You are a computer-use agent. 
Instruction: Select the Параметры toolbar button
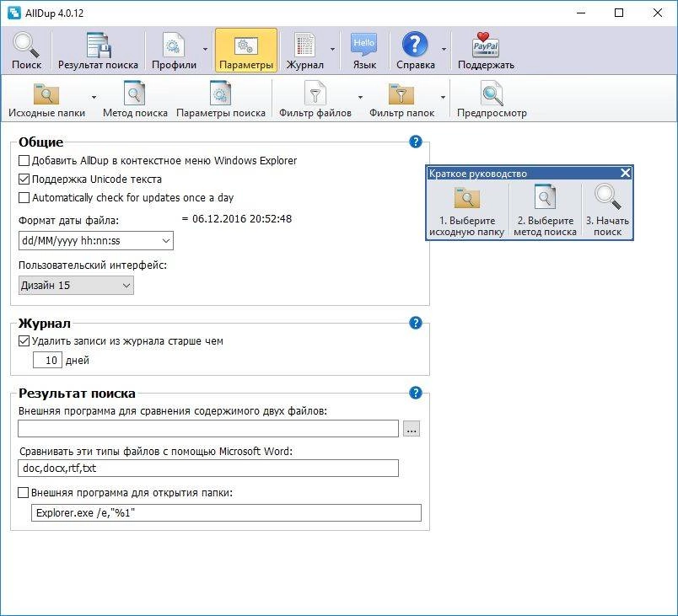[246, 51]
